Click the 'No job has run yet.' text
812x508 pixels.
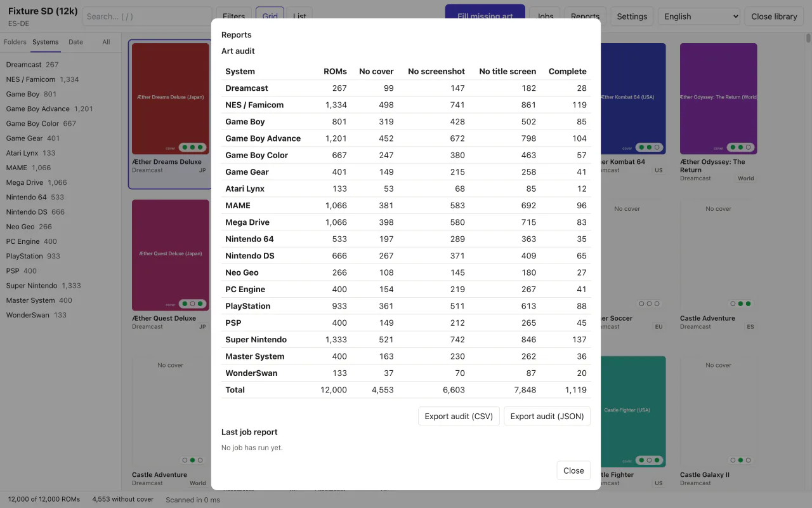(252, 448)
